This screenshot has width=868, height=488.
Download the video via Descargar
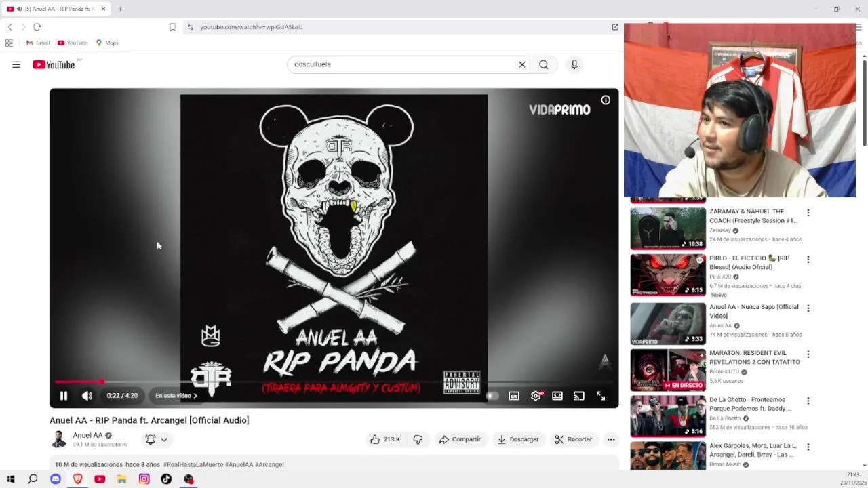[x=519, y=439]
